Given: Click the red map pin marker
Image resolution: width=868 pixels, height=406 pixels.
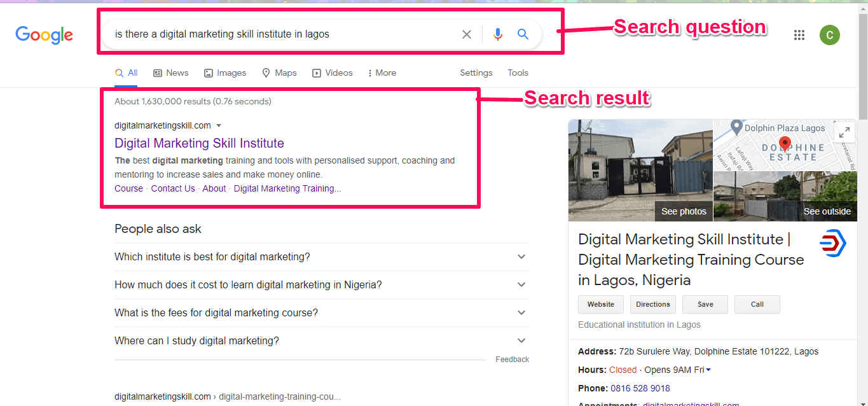Looking at the screenshot, I should click(785, 143).
